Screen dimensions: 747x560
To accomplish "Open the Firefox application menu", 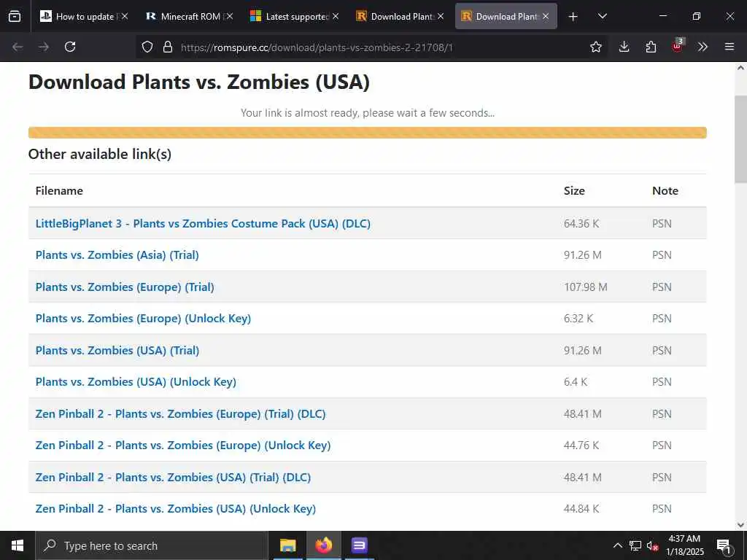I will (729, 47).
